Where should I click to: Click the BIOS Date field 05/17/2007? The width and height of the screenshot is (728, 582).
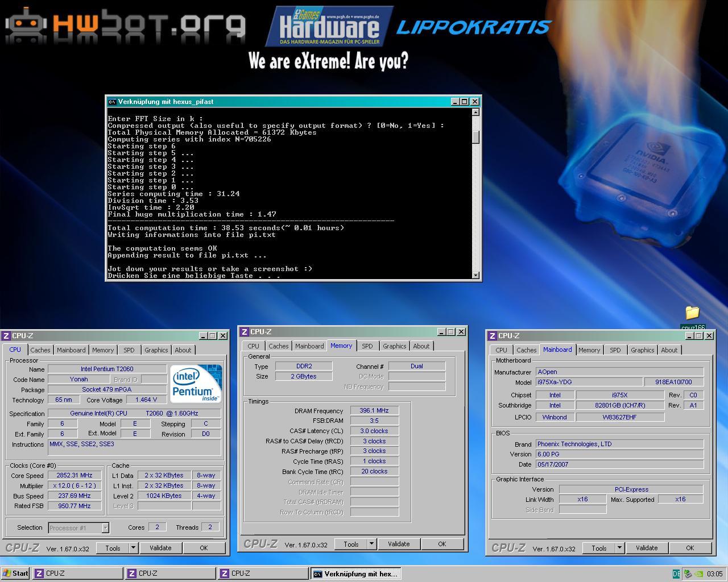(619, 464)
